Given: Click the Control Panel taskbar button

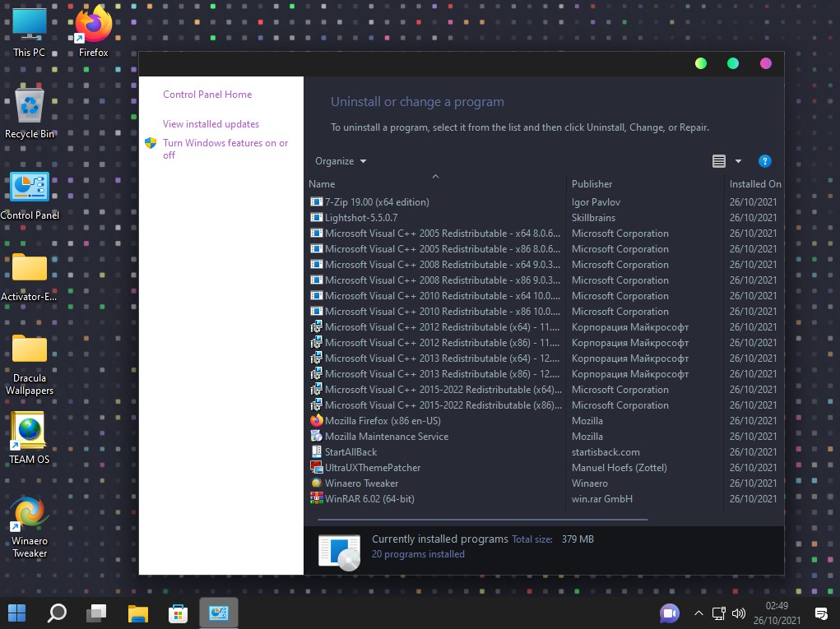Looking at the screenshot, I should [x=219, y=613].
